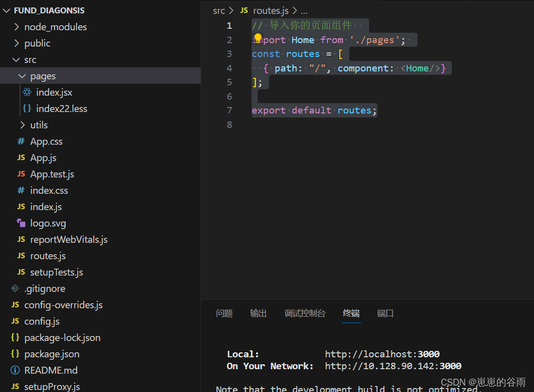This screenshot has height=392, width=534.
Task: Place cursor on 'export default routes;' line
Action: tap(314, 111)
